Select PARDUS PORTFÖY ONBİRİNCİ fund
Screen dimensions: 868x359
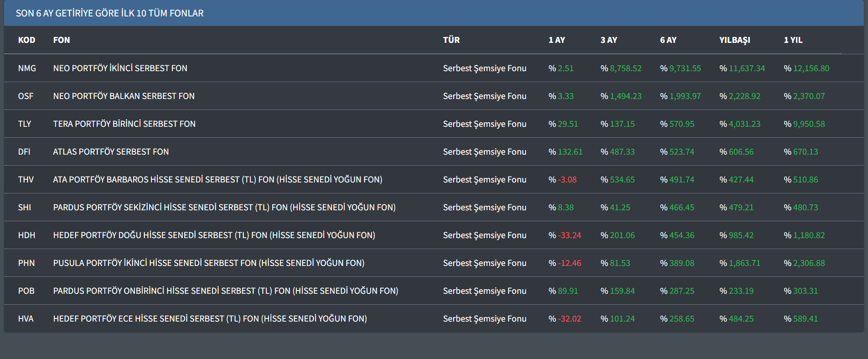point(225,291)
